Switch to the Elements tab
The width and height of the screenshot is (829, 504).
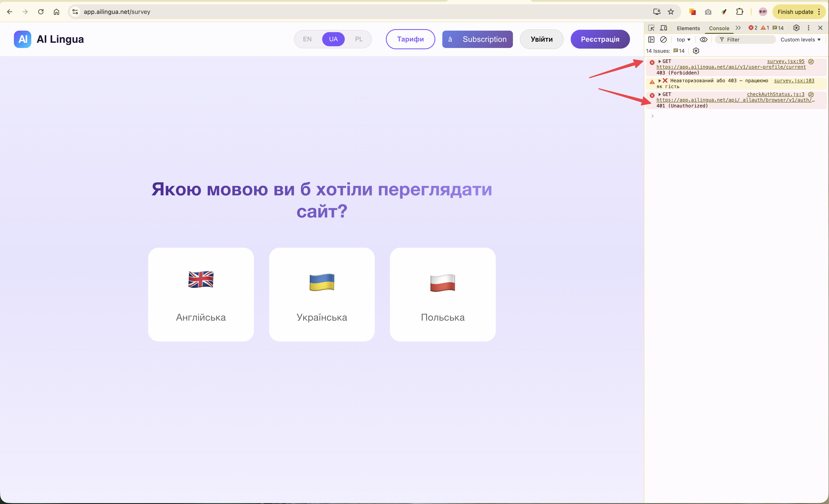pyautogui.click(x=688, y=28)
